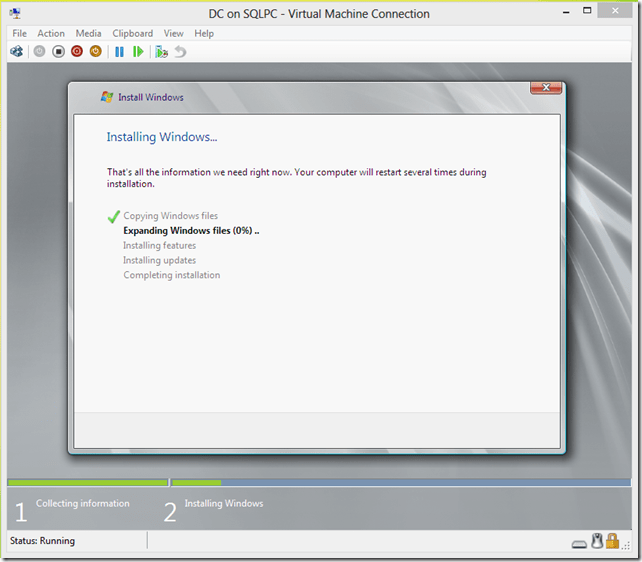
Task: Click the Ctrl+Alt+Del toolbar icon
Action: tap(16, 51)
